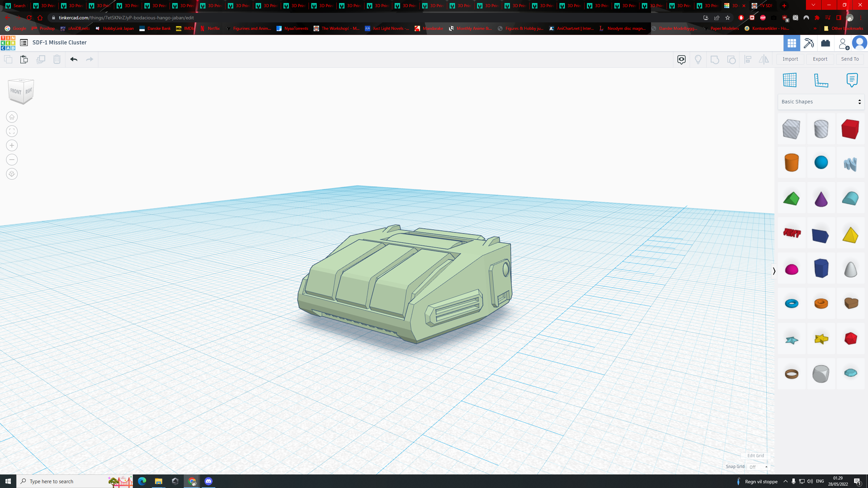Select the red Icosahedron shape

(850, 339)
